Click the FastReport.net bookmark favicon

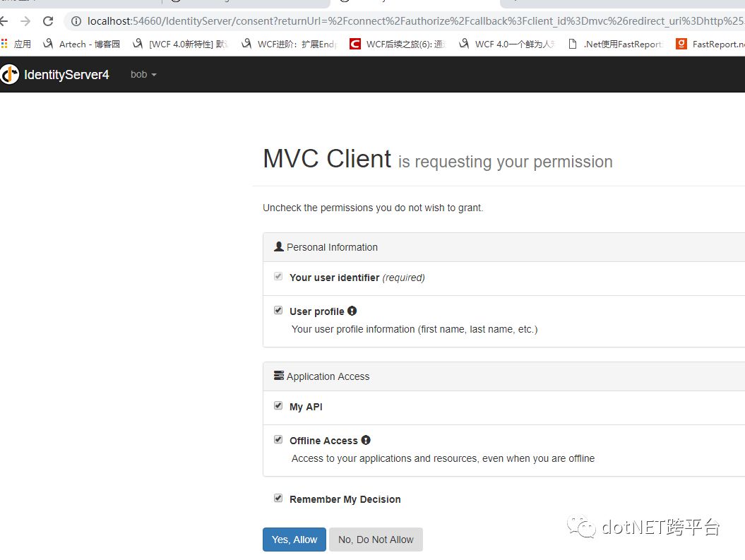tap(681, 44)
